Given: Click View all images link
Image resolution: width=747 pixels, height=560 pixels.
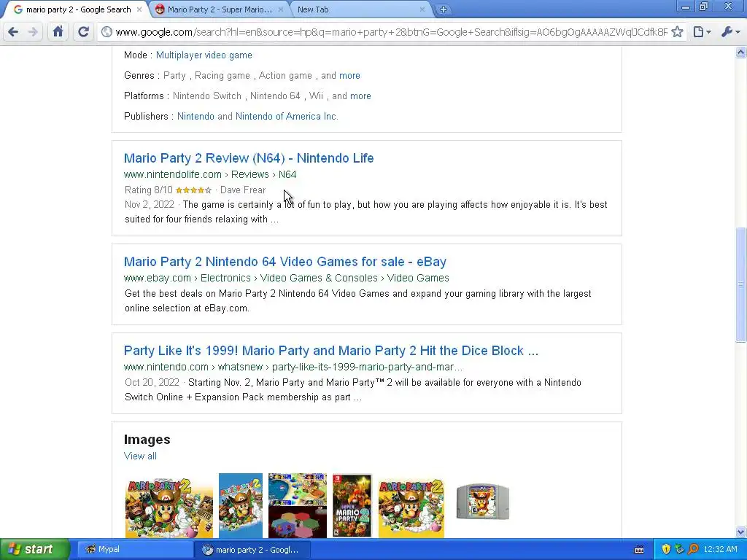Looking at the screenshot, I should click(140, 456).
